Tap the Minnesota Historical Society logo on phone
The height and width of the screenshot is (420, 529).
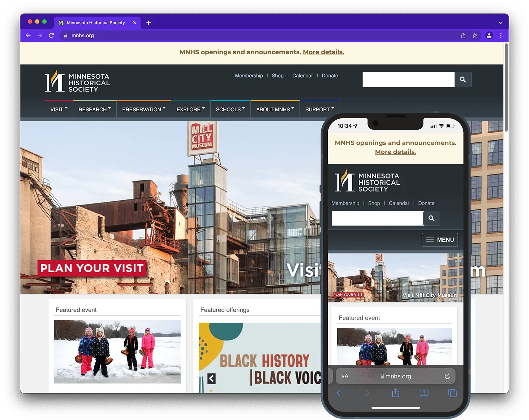[x=367, y=180]
